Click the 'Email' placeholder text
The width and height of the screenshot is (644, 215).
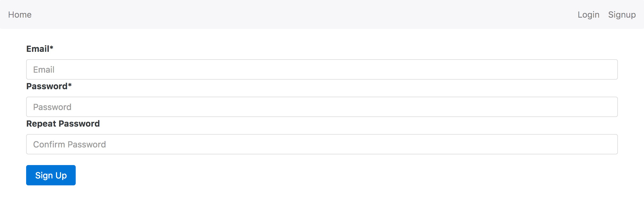44,70
